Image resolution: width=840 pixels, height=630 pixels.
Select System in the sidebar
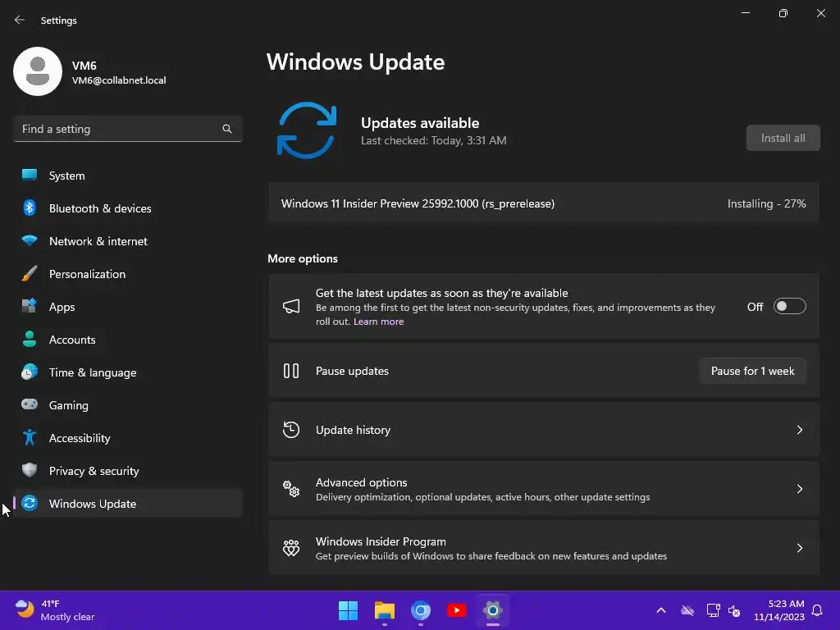[127, 176]
